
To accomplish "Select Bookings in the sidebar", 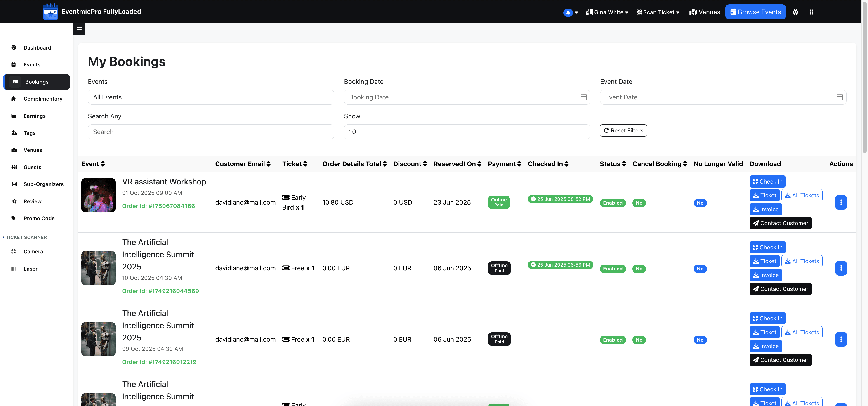I will [37, 82].
